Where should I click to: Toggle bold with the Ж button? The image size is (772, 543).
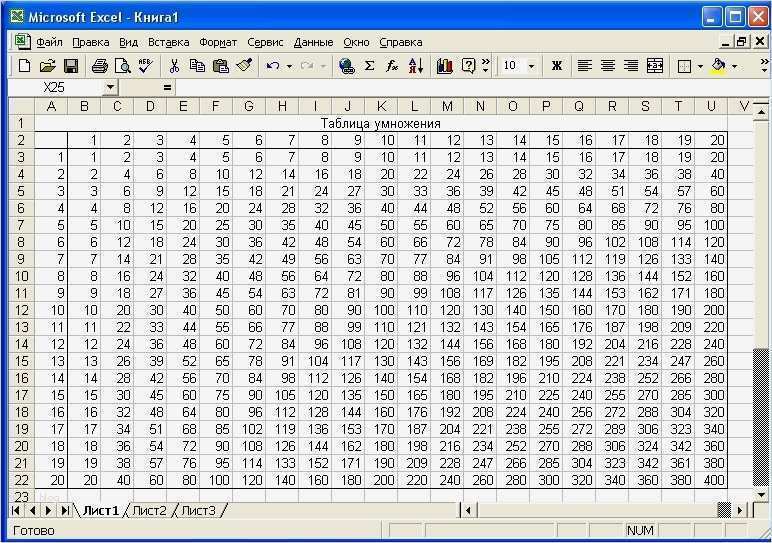pos(557,65)
